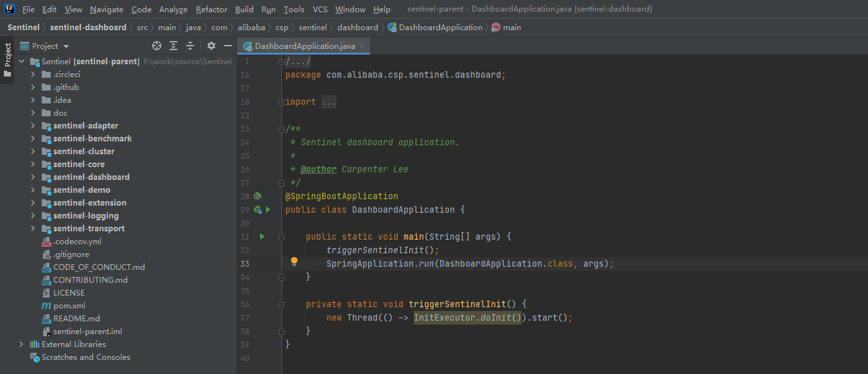Hide the Project tool window
This screenshot has height=374, width=868.
pos(227,46)
